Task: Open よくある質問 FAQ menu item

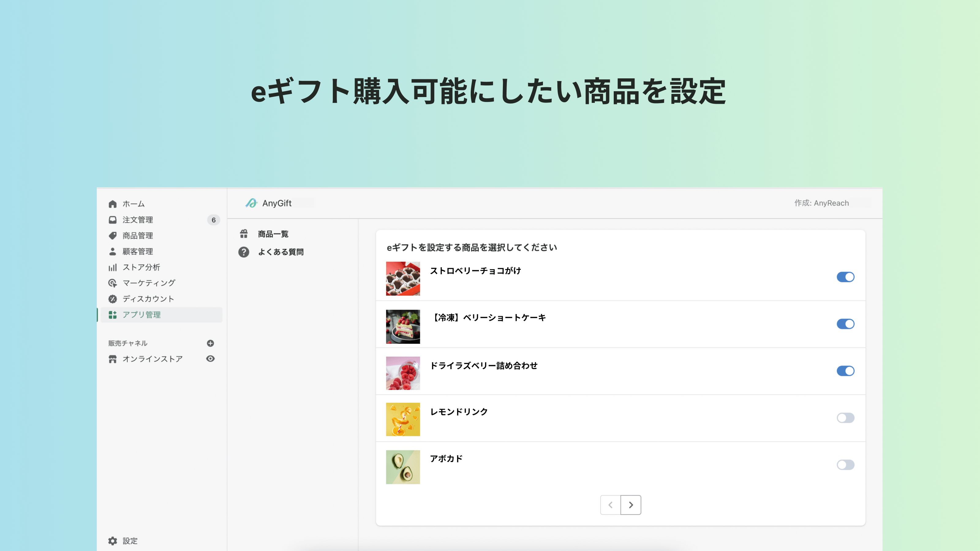Action: [x=281, y=252]
